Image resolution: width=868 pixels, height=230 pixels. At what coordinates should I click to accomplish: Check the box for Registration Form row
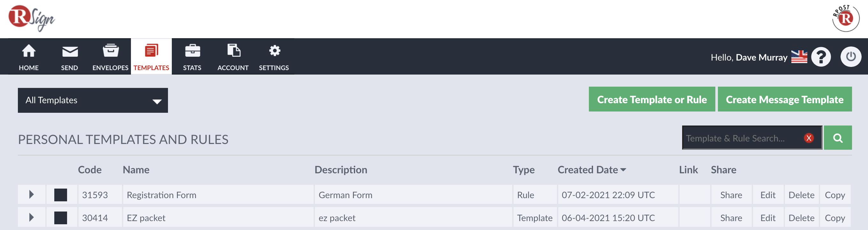[61, 195]
